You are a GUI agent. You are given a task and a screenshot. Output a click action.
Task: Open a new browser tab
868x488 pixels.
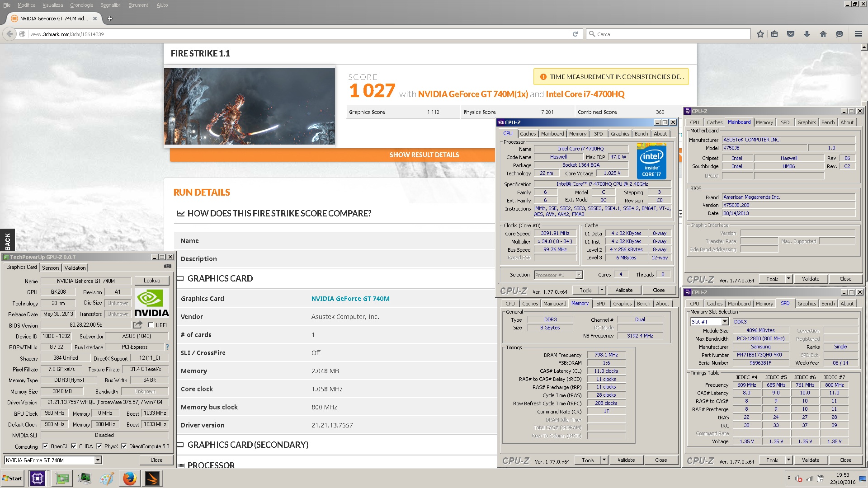[x=109, y=19]
